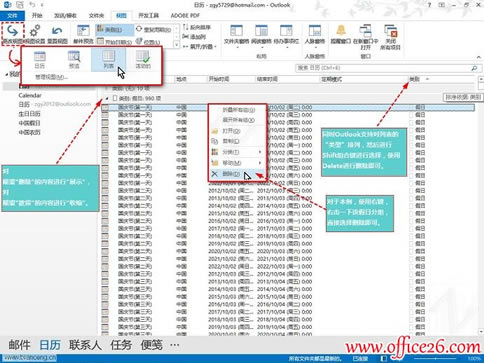This screenshot has width=484, height=363.
Task: Switch to ADOBE PDF tab
Action: pyautogui.click(x=185, y=15)
